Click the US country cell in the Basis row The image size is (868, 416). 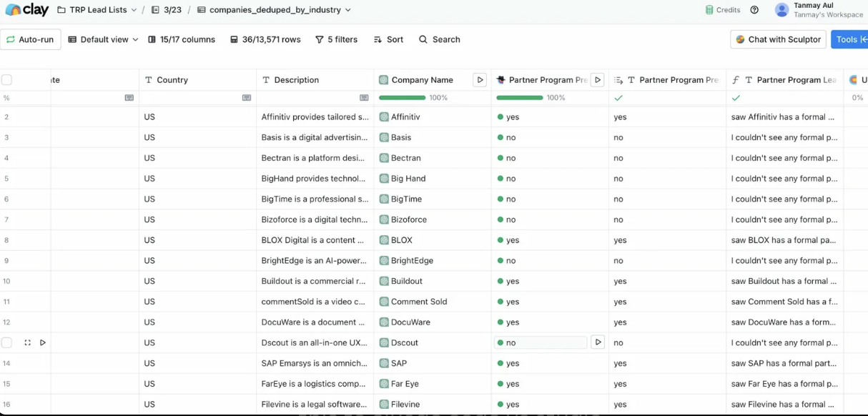(197, 137)
